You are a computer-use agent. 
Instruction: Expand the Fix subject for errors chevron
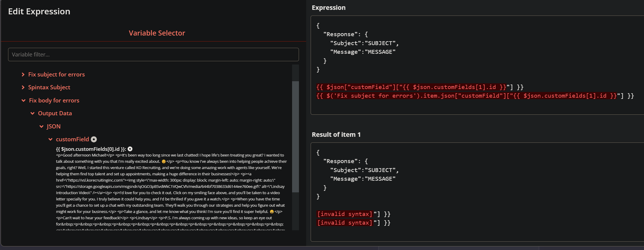point(23,75)
